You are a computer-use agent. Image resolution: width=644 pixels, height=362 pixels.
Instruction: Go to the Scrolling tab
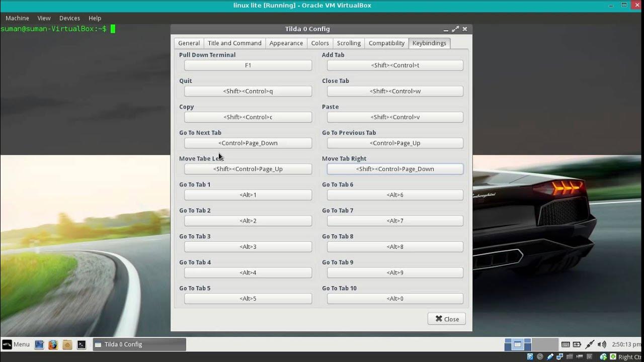[349, 43]
